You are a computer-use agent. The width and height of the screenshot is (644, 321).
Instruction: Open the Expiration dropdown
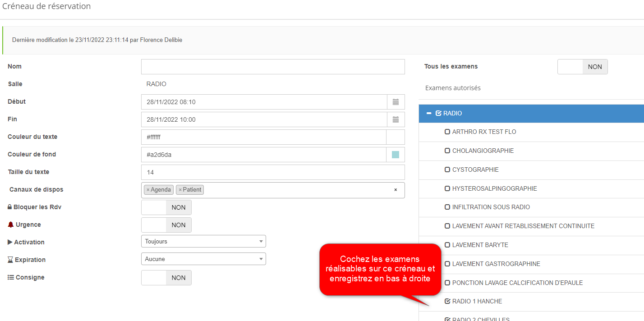tap(203, 259)
